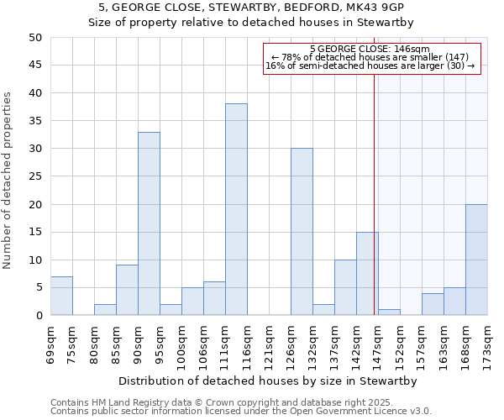The height and width of the screenshot is (420, 504).
Task: Click the 5 George Close annotation box
Action: pyautogui.click(x=372, y=58)
